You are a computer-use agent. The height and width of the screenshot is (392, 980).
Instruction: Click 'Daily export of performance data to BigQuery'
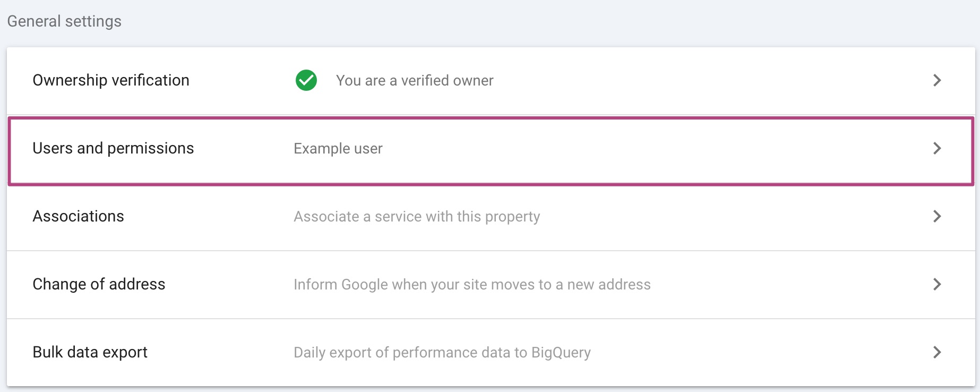[442, 353]
